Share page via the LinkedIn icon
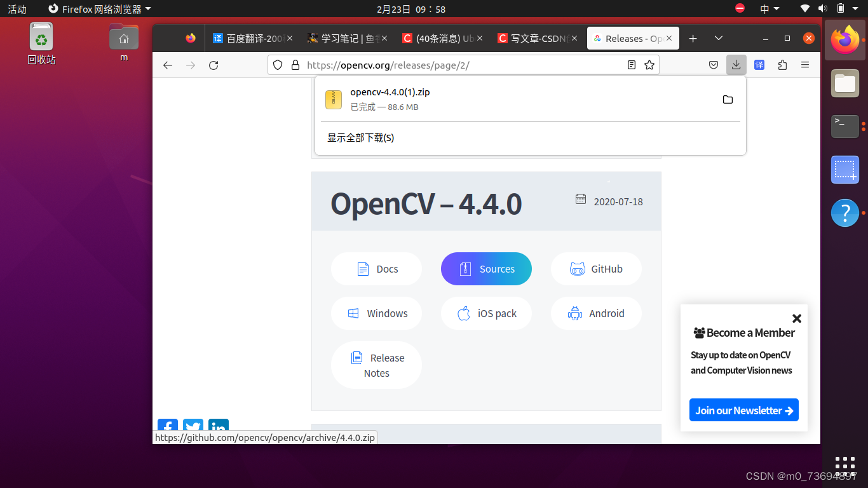868x488 pixels. point(219,424)
